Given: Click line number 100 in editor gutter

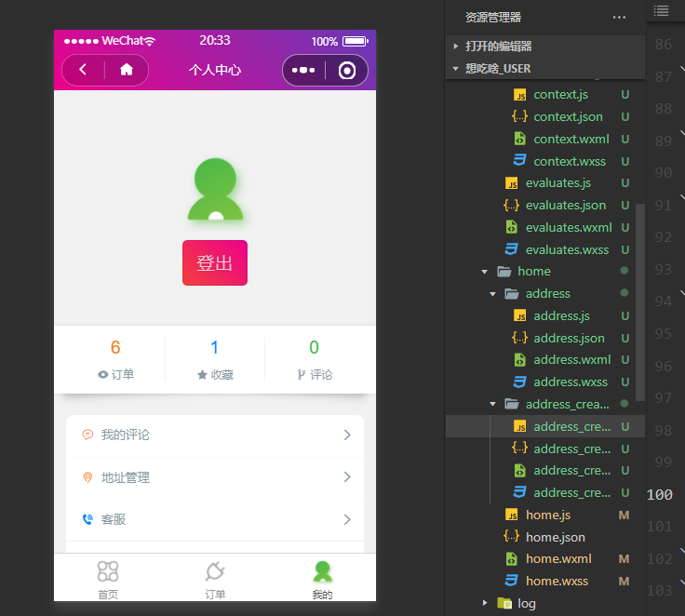Looking at the screenshot, I should tap(660, 495).
